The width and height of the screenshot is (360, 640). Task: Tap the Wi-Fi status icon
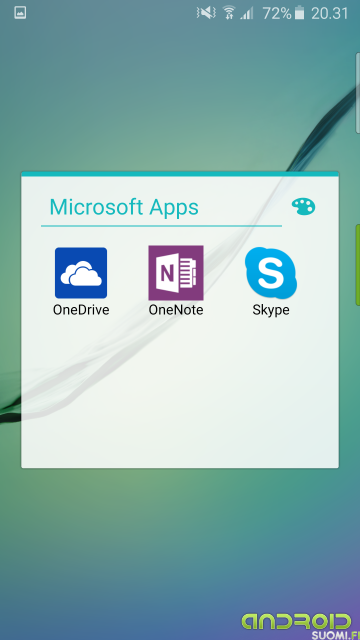(229, 13)
